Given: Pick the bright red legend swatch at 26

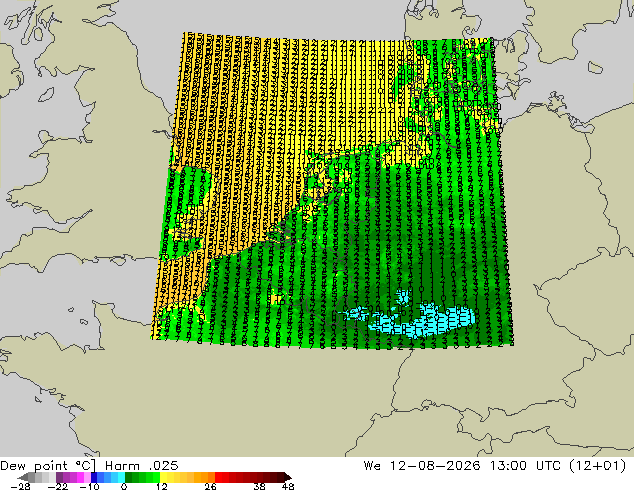Looking at the screenshot, I should (x=218, y=477).
